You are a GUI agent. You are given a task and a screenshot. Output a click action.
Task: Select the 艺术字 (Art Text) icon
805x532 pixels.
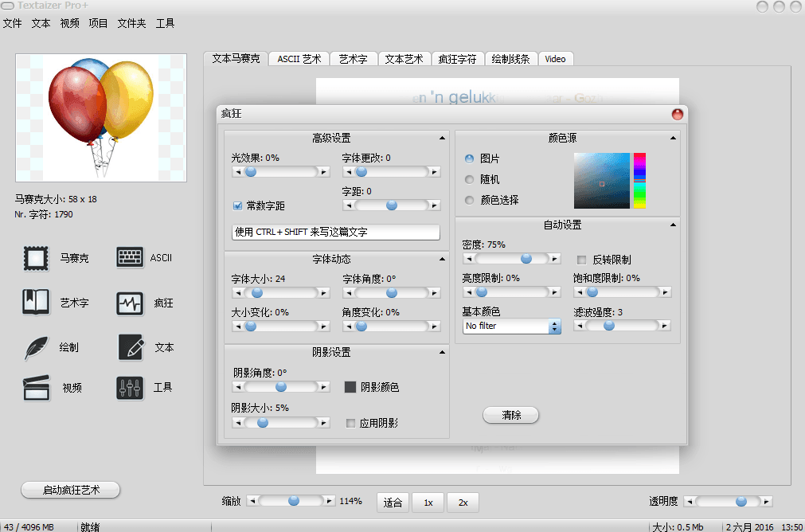35,302
